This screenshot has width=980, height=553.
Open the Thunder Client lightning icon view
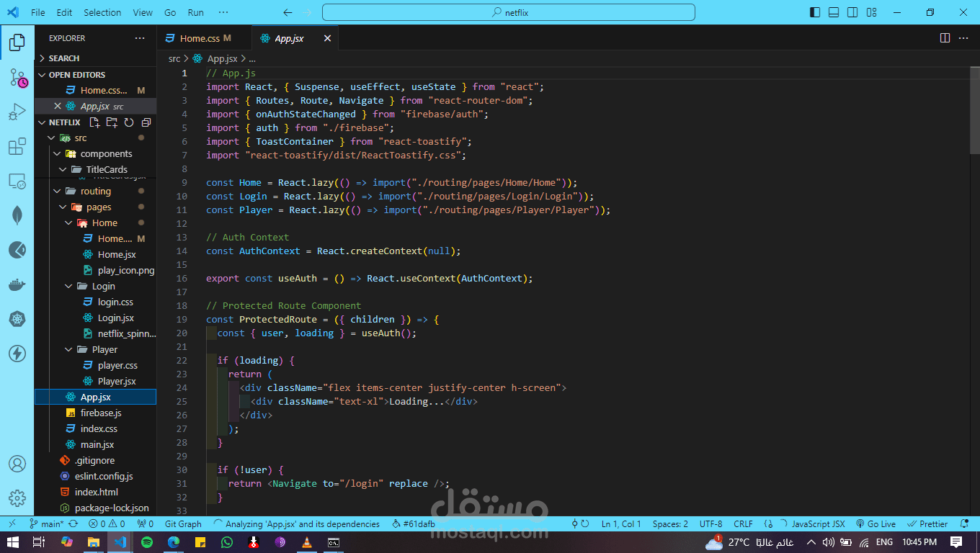pos(17,354)
